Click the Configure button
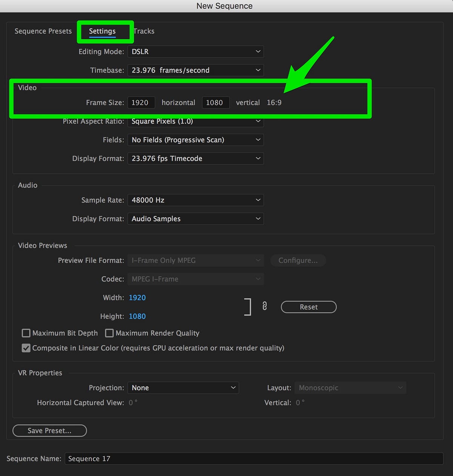 point(298,260)
